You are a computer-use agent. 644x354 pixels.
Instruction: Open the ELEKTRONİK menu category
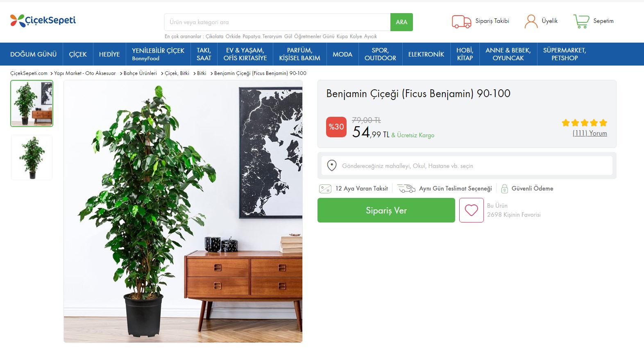426,54
